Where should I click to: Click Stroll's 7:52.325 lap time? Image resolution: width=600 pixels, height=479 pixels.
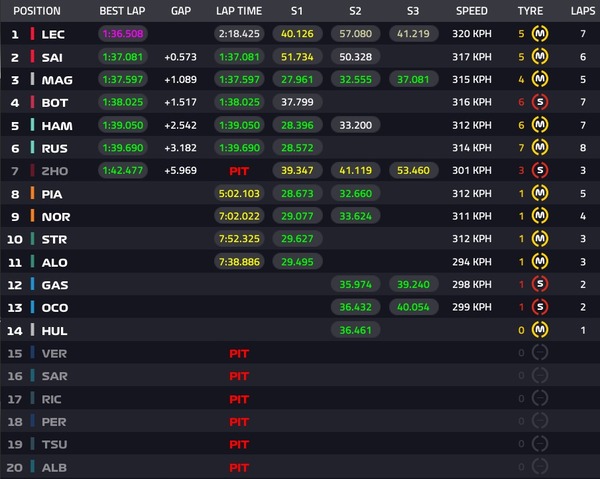[x=238, y=238]
